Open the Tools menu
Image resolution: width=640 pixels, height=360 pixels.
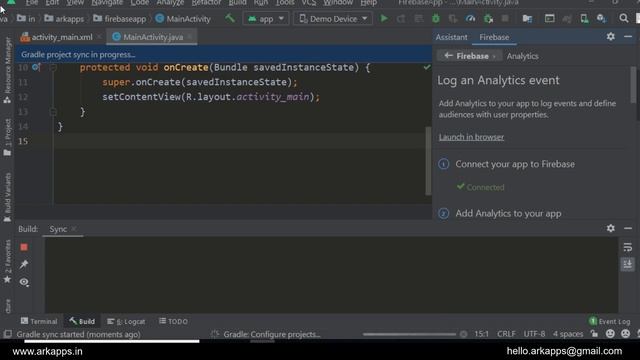coord(284,3)
